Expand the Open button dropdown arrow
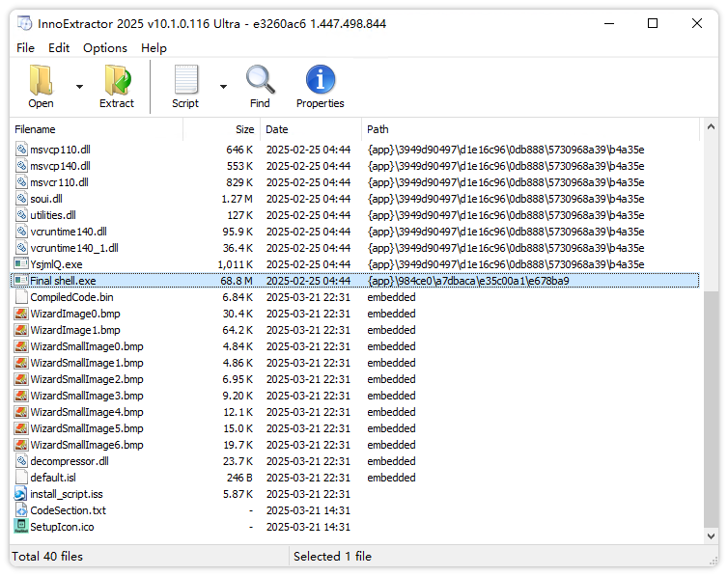The image size is (728, 576). click(79, 87)
